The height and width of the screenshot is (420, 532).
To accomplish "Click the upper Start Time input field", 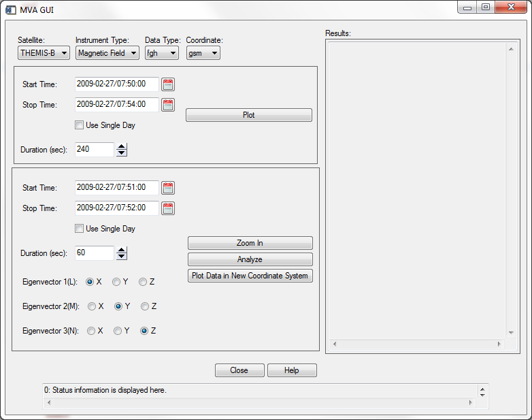I will pyautogui.click(x=116, y=84).
